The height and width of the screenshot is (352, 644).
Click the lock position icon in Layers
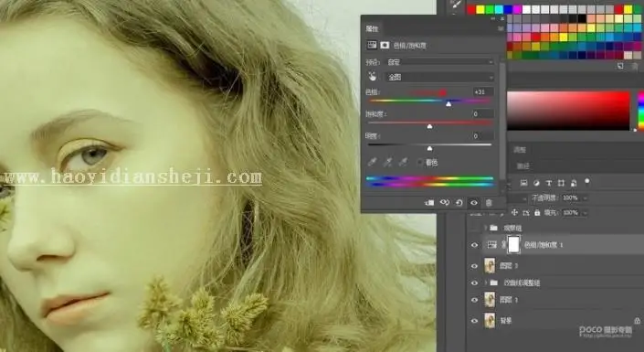pos(514,213)
